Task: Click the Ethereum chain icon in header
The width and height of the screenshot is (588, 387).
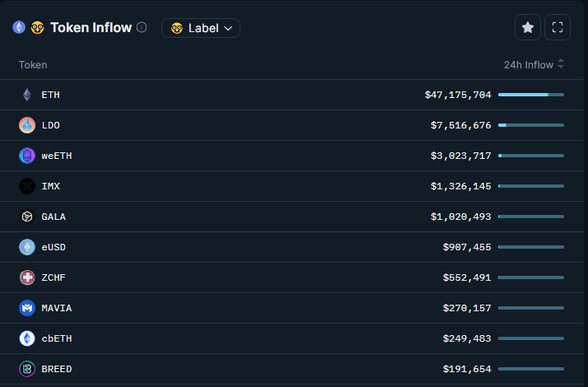Action: coord(19,27)
